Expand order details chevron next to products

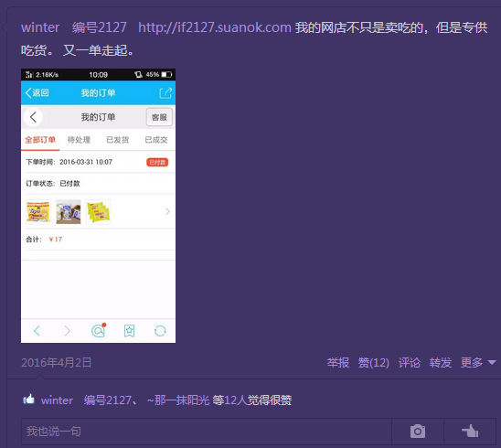pos(167,211)
